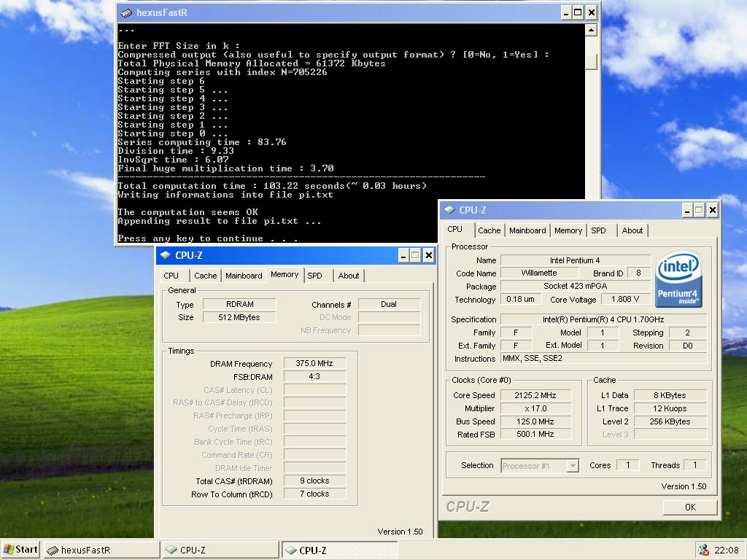The width and height of the screenshot is (747, 560).
Task: Maximize the hexusFastR console window
Action: (578, 13)
